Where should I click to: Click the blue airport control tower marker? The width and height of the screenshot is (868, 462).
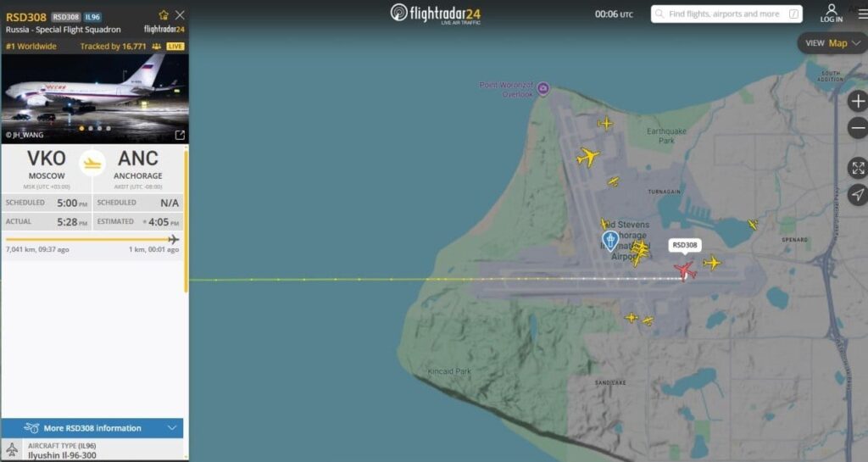coord(610,242)
